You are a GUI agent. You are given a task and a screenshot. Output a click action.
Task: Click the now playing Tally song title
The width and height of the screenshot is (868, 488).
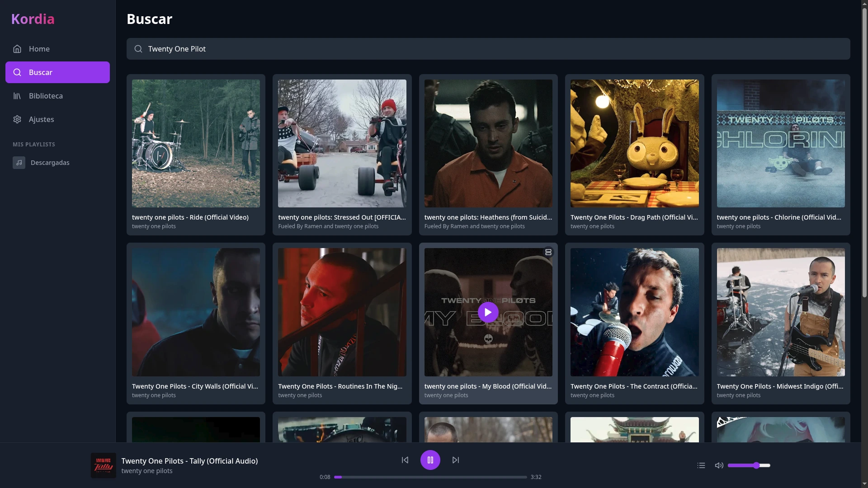click(x=189, y=461)
